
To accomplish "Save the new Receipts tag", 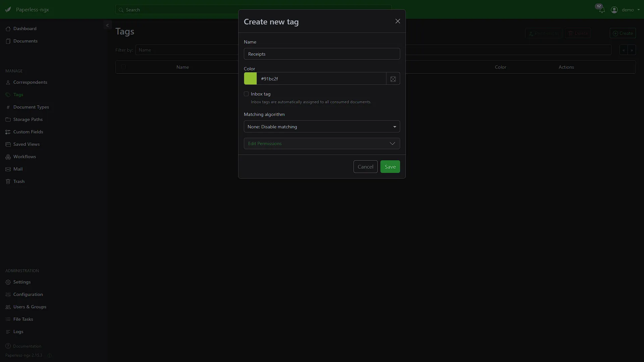I will point(390,167).
